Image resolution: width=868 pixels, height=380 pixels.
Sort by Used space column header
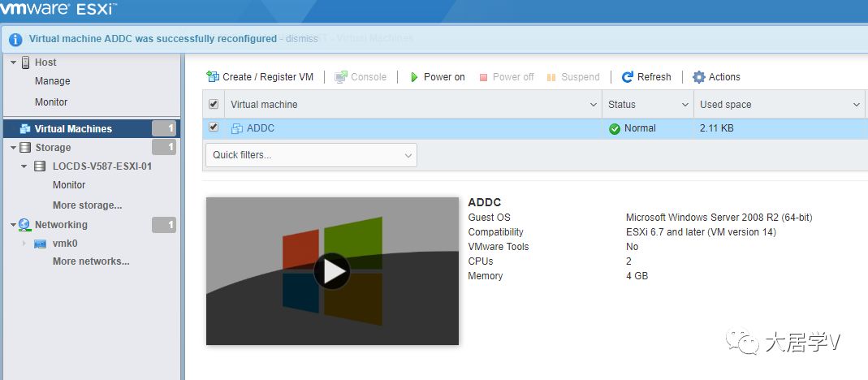pos(726,104)
